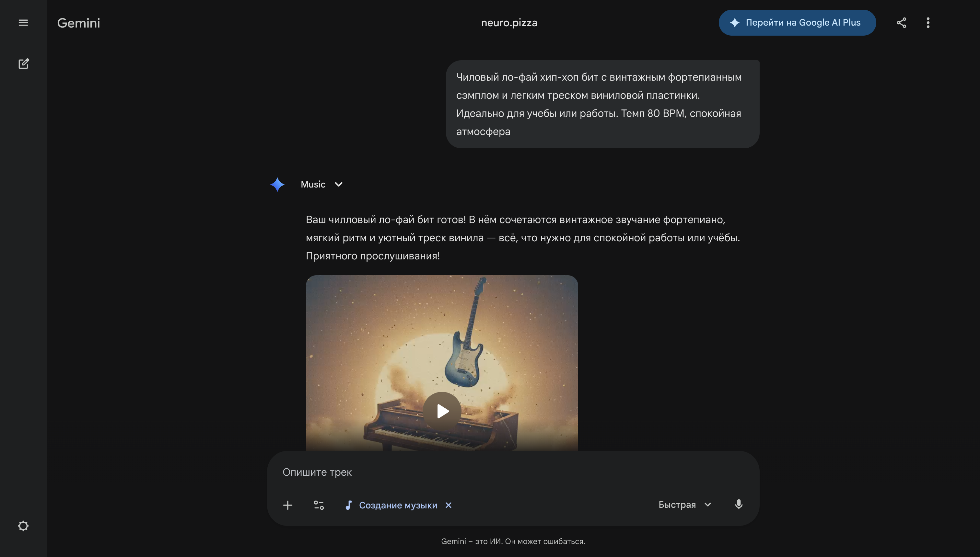This screenshot has width=980, height=557.
Task: Open the three-dot more options menu
Action: (x=928, y=23)
